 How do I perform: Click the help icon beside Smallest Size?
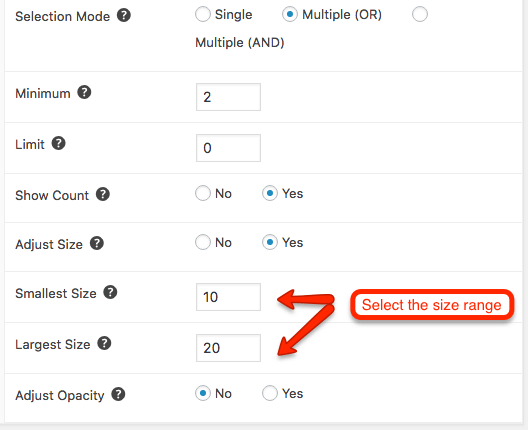click(110, 293)
